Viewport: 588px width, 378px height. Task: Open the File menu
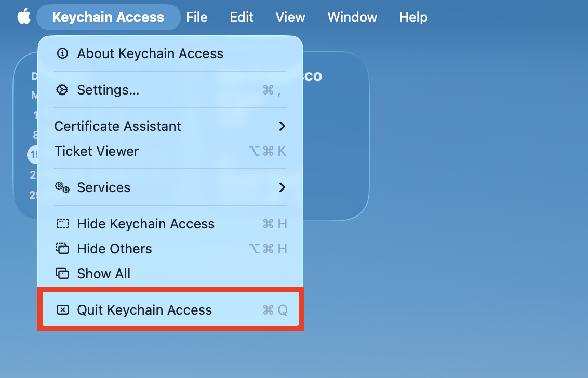coord(197,17)
